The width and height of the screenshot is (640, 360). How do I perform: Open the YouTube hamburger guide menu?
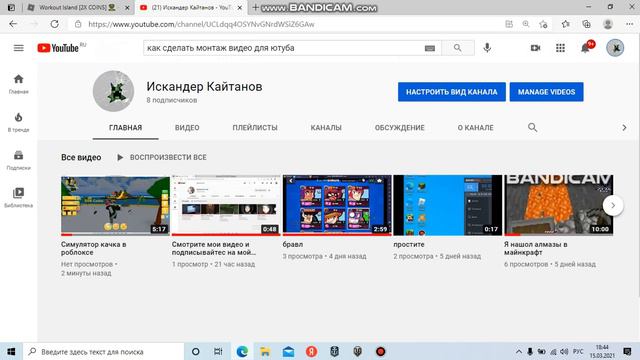click(x=18, y=48)
